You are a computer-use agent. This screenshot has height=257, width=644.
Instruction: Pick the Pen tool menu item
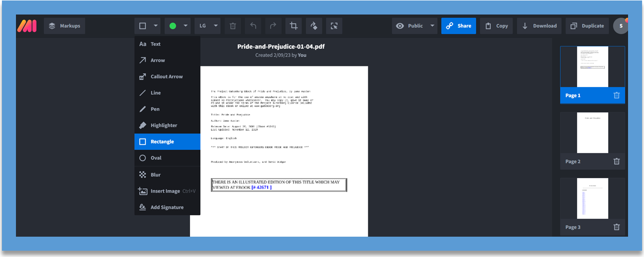(x=167, y=109)
